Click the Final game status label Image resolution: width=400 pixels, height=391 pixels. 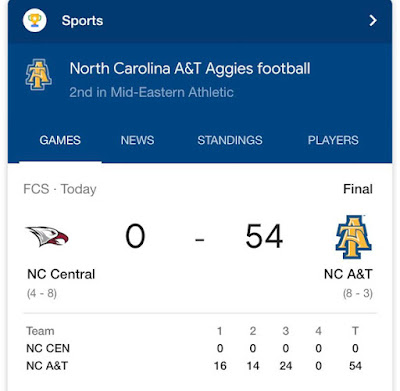(358, 189)
